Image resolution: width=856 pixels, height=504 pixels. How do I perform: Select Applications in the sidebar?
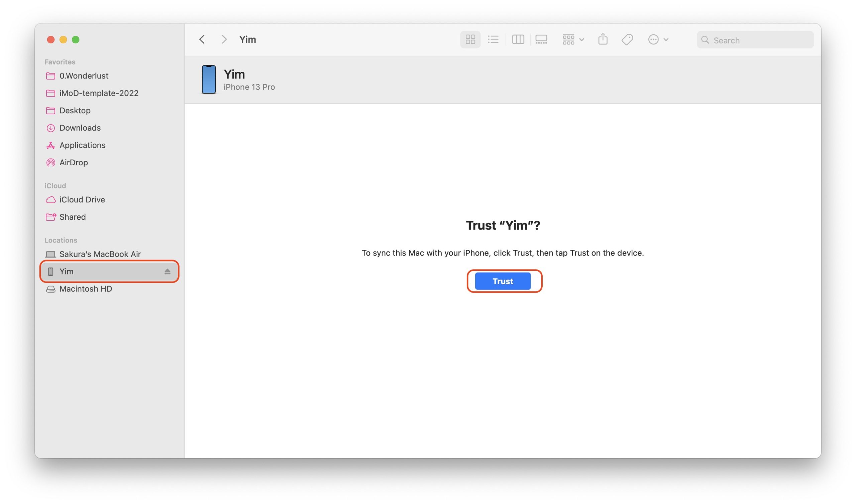tap(82, 145)
